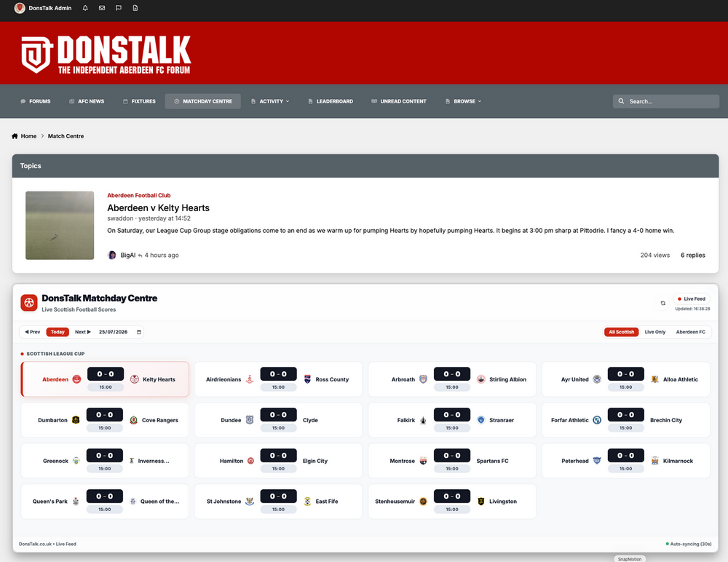Click Home breadcrumb link
728x562 pixels.
pyautogui.click(x=28, y=136)
